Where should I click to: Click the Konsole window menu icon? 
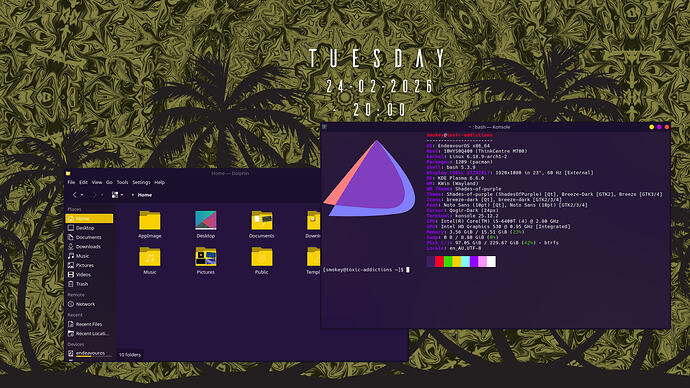click(324, 127)
